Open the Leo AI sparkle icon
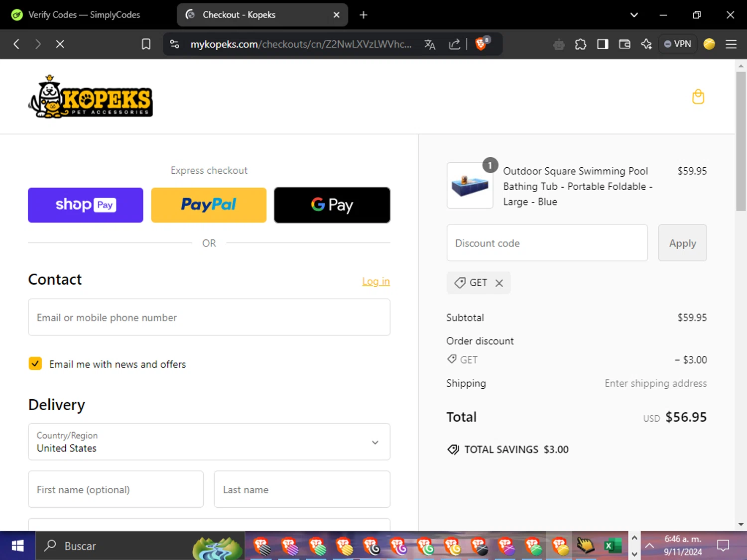 (646, 44)
